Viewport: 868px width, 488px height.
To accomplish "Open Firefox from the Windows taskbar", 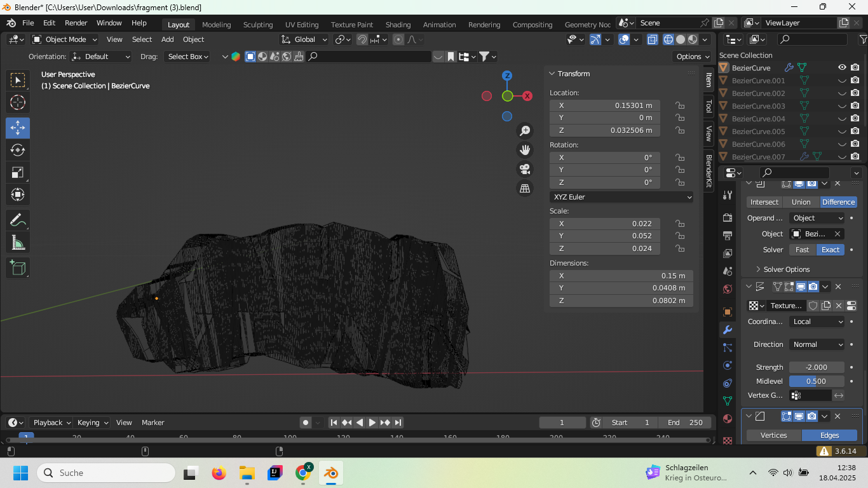I will coord(219,473).
